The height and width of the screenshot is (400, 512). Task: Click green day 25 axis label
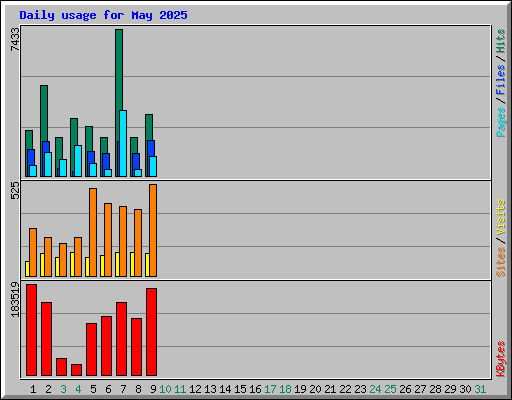coord(390,389)
